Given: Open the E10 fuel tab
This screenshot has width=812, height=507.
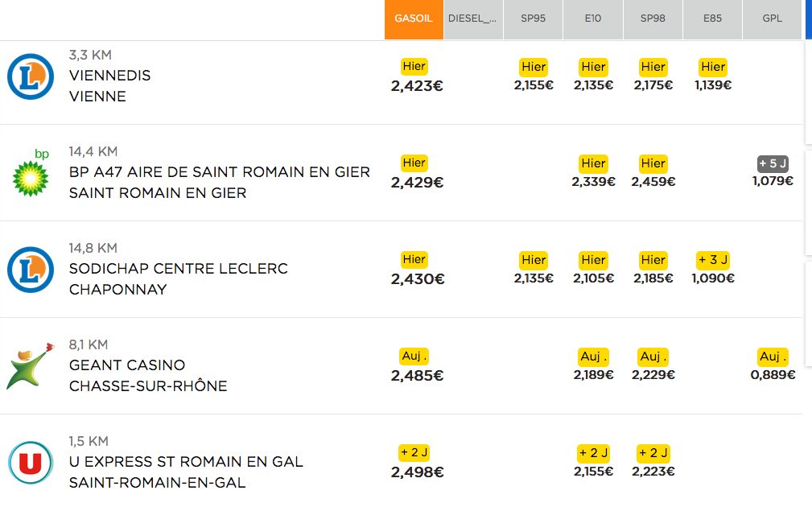Looking at the screenshot, I should [593, 19].
